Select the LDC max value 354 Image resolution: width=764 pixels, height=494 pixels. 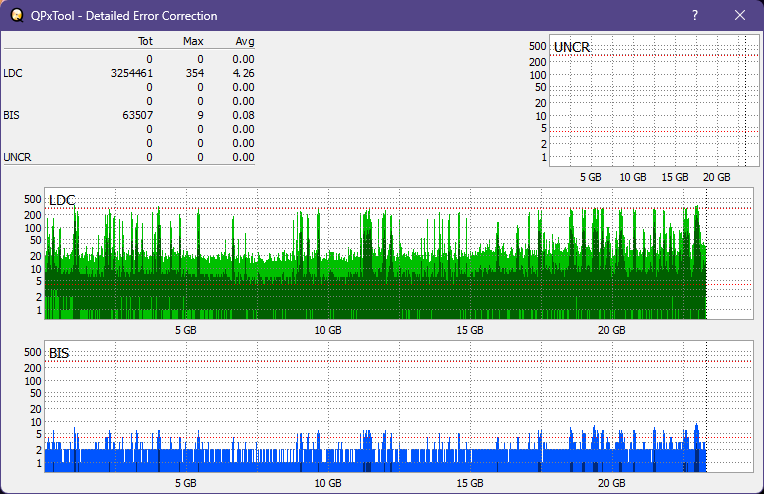194,73
